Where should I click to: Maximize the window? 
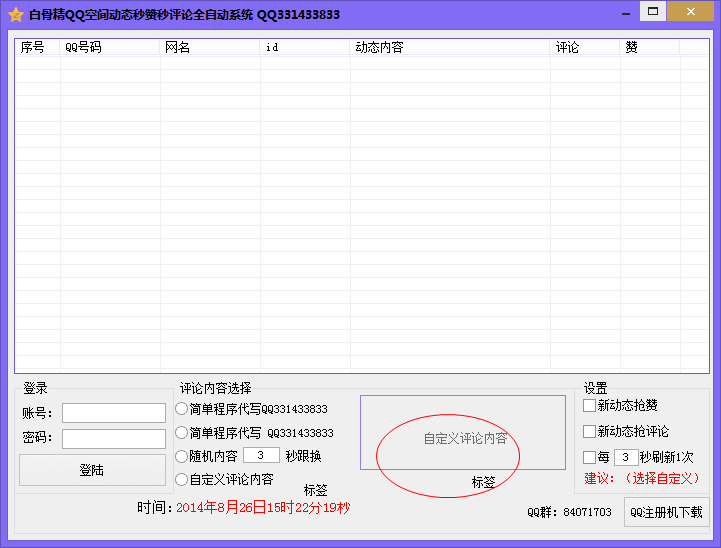pos(653,11)
